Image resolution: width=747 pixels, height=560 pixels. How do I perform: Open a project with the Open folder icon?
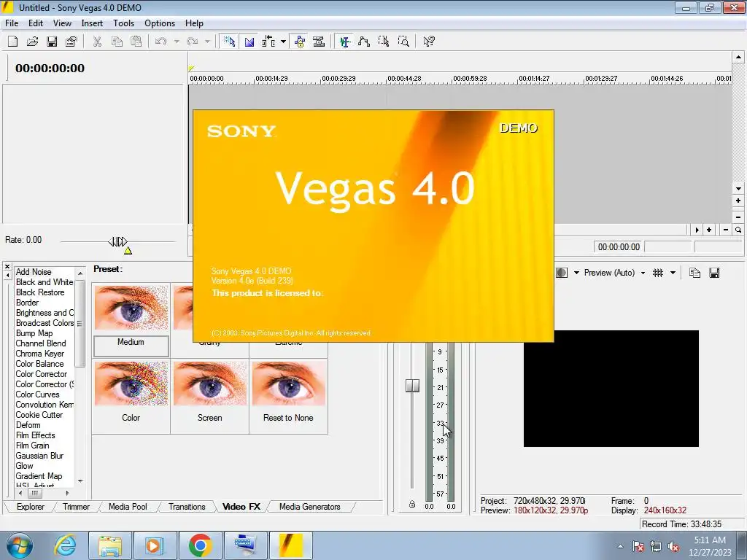pyautogui.click(x=32, y=42)
